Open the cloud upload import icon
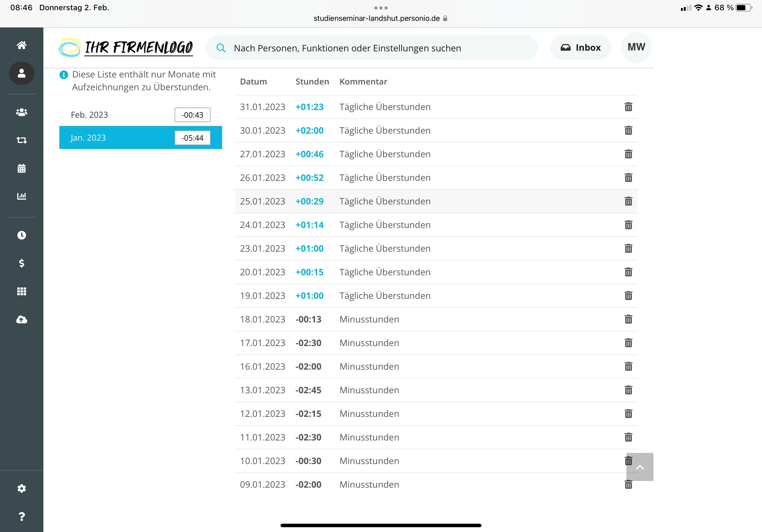 [22, 319]
